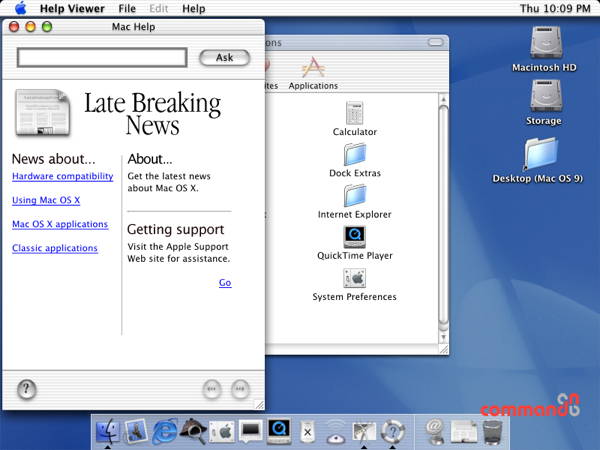Open the Classic applications link

point(55,248)
